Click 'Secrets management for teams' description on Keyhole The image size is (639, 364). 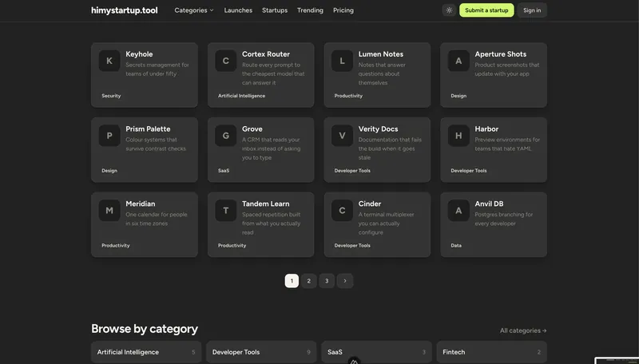click(x=157, y=69)
